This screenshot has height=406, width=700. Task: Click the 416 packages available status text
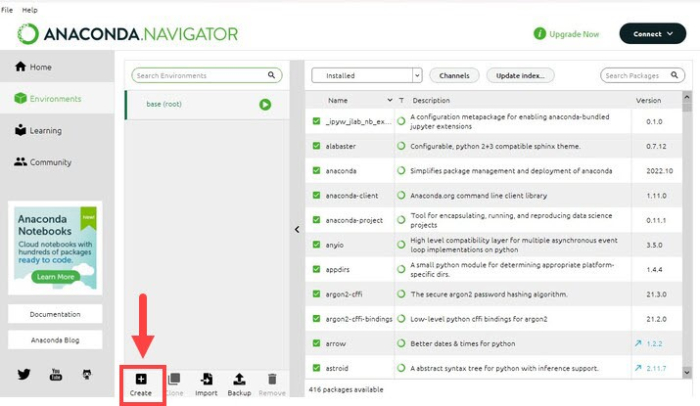coord(346,389)
